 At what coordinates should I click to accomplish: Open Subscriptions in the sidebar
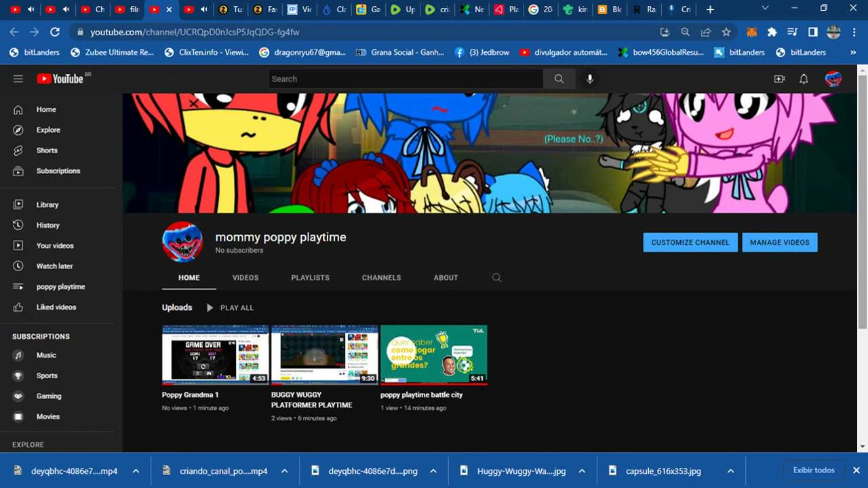[57, 171]
